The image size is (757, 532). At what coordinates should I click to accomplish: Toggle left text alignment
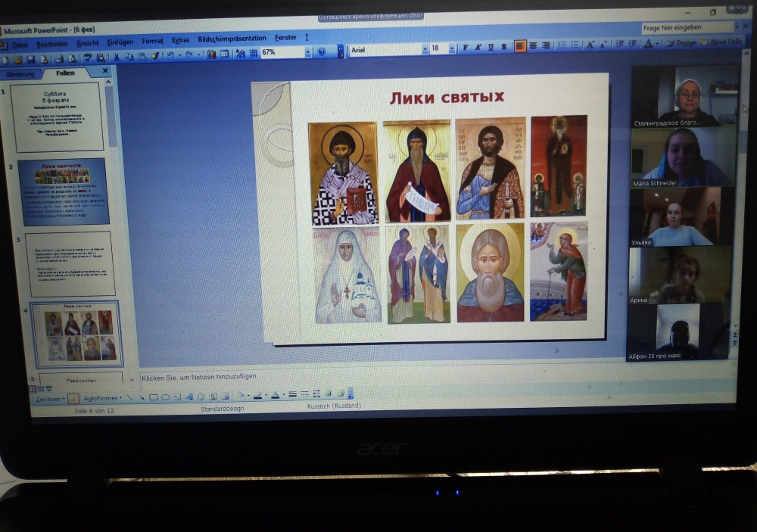point(520,46)
